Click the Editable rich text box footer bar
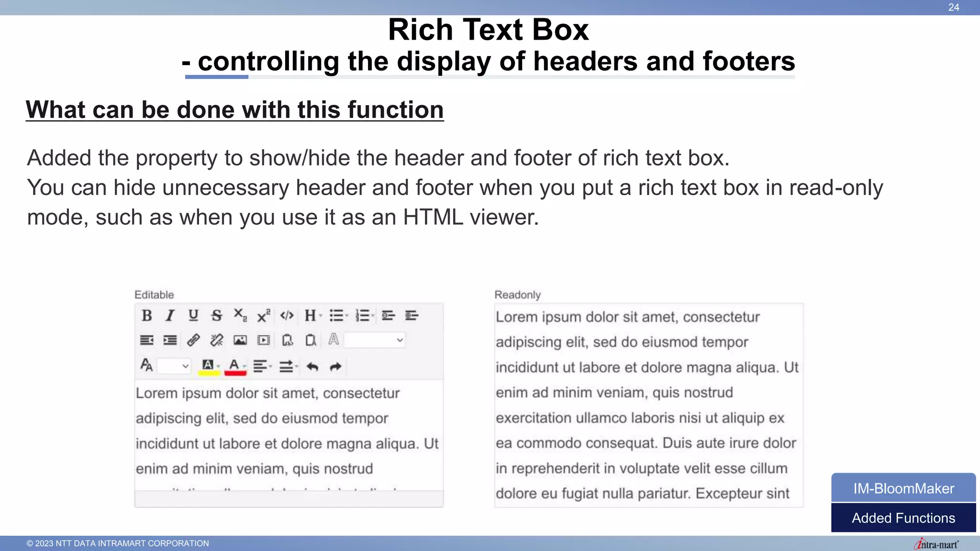Screen dimensions: 980x551 pos(289,498)
